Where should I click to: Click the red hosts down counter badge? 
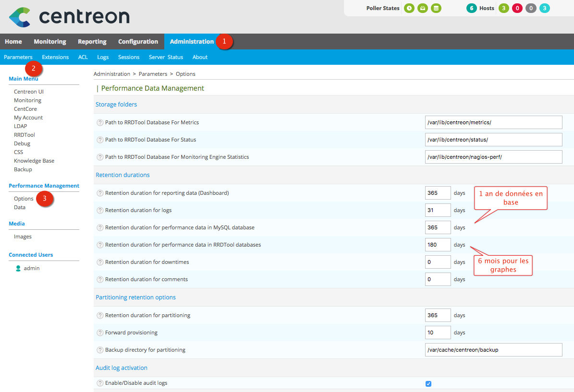[517, 8]
